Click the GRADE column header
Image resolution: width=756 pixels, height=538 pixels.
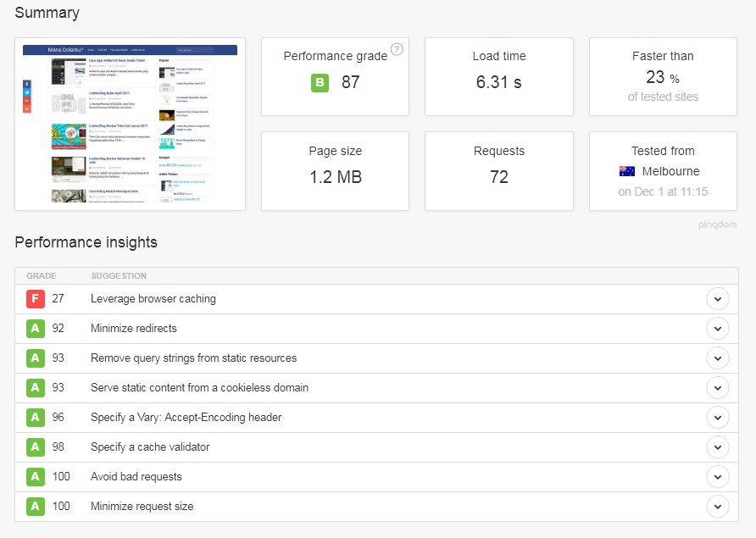42,276
